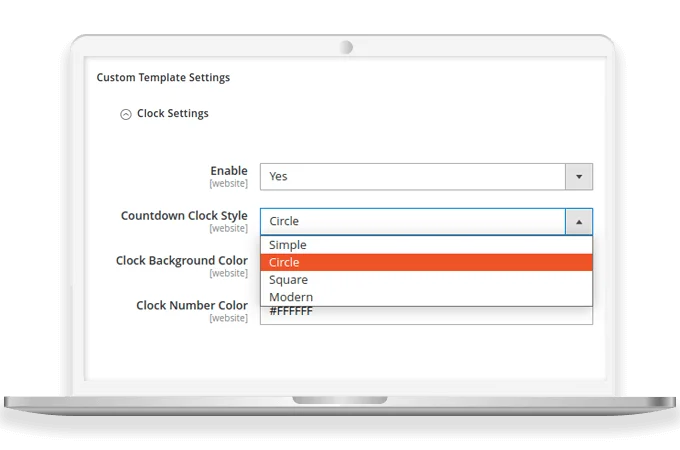Image resolution: width=680 pixels, height=450 pixels.
Task: Click the Enable dropdown arrow button
Action: [x=578, y=176]
